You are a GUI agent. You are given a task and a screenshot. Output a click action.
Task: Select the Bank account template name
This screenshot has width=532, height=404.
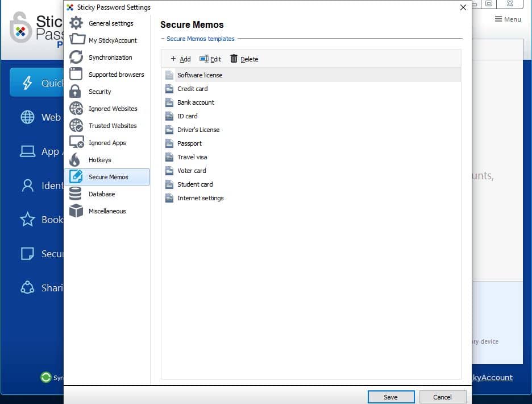pos(196,102)
